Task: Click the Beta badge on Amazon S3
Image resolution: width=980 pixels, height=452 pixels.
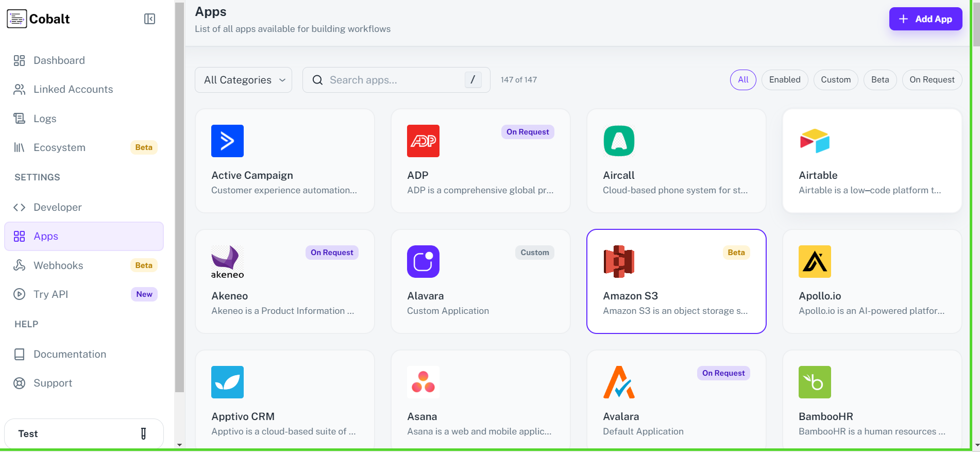Action: [736, 253]
